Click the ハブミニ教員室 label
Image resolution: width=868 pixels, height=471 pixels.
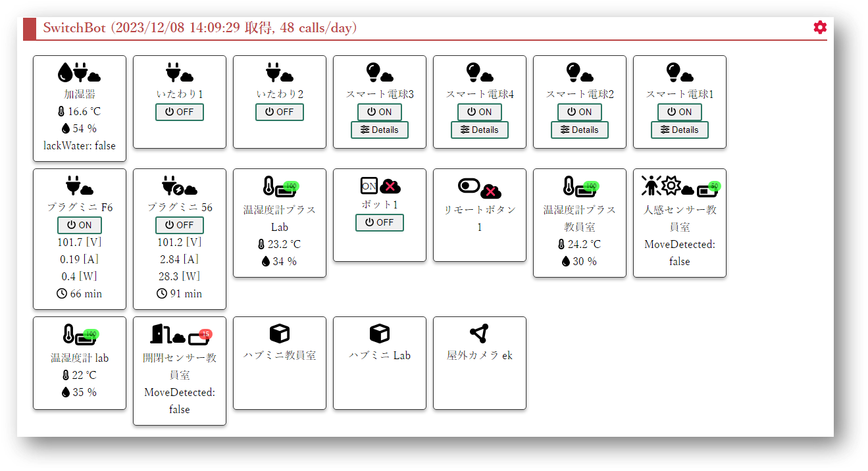(x=280, y=355)
